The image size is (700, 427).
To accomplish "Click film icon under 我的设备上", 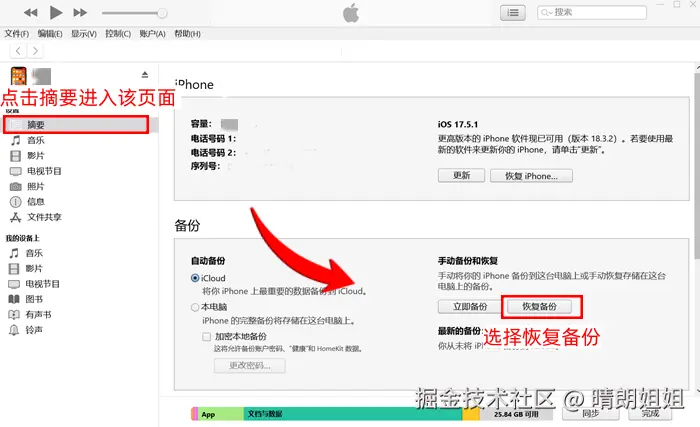I will [14, 268].
